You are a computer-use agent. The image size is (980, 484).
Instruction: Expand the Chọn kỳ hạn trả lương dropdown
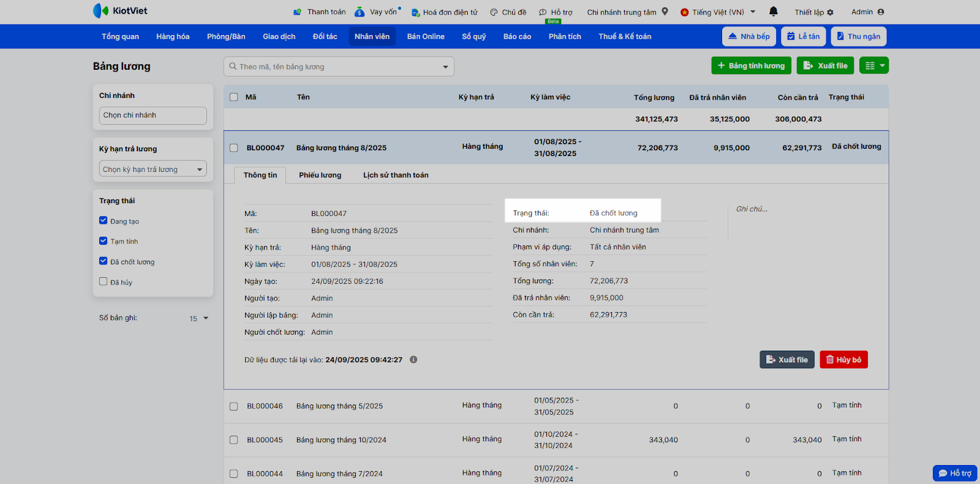point(153,169)
